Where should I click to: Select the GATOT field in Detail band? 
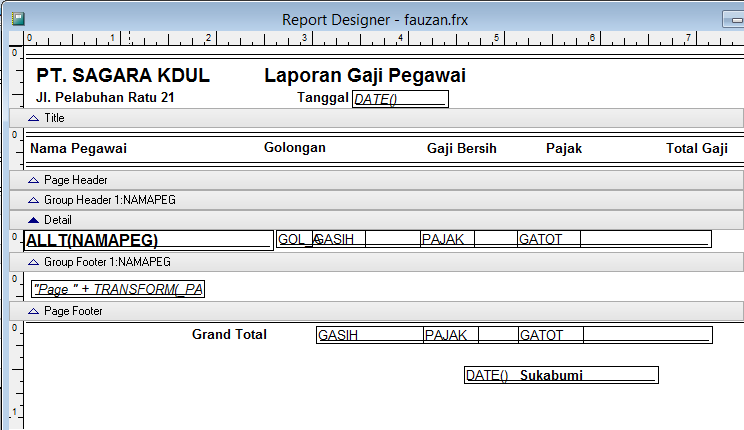[549, 239]
